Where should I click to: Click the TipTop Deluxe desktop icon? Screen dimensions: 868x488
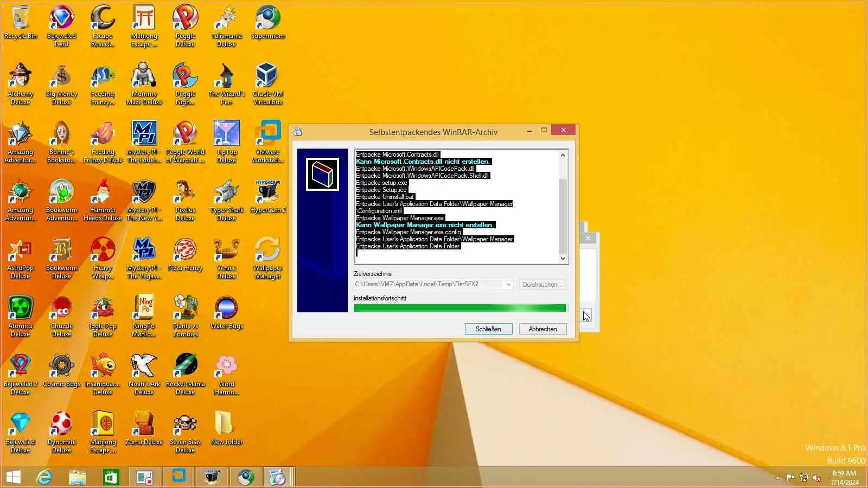pyautogui.click(x=227, y=142)
